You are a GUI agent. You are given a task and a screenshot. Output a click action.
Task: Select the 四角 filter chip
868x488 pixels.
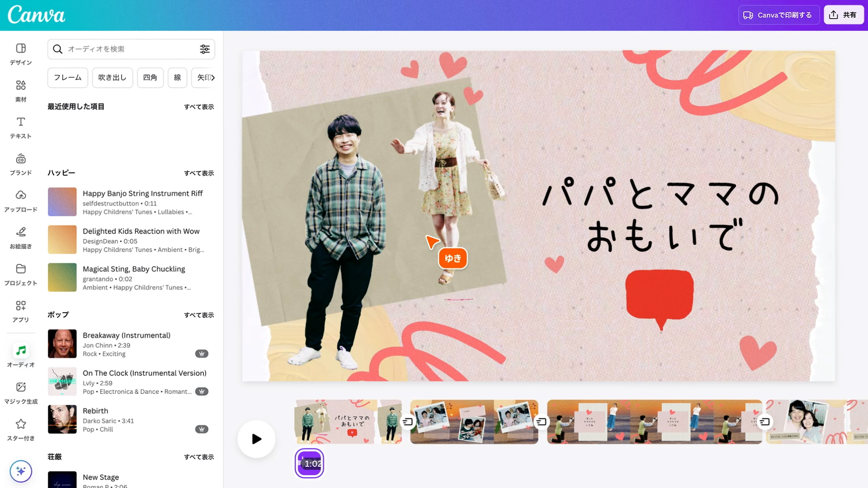click(150, 78)
